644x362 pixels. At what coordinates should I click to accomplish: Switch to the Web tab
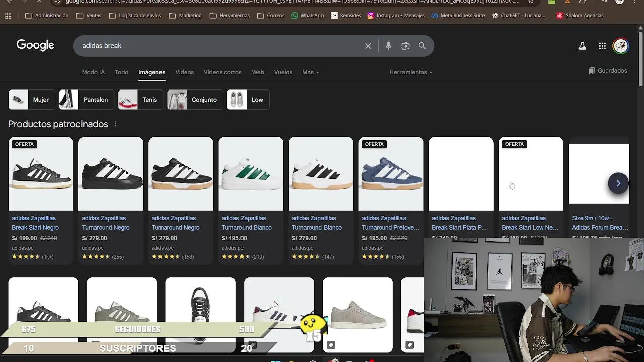click(x=258, y=72)
